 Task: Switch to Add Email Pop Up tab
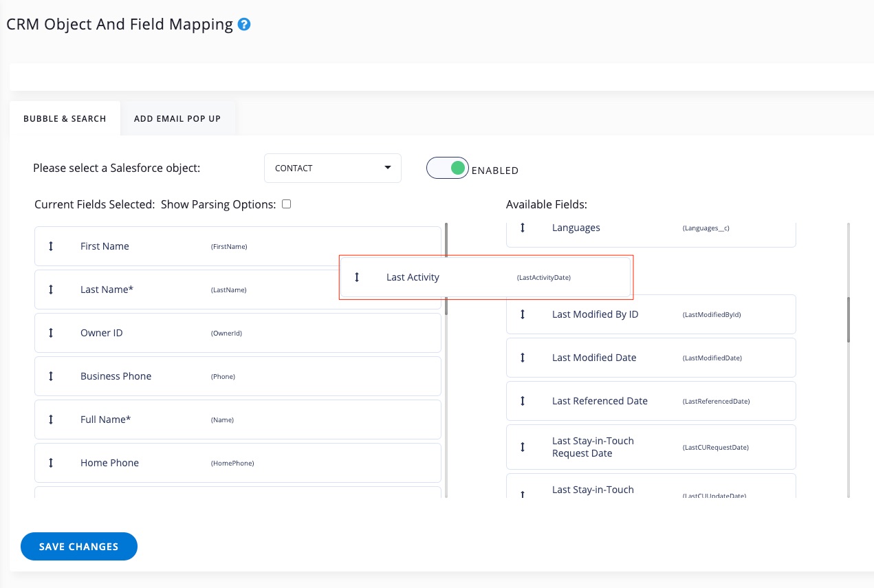177,118
